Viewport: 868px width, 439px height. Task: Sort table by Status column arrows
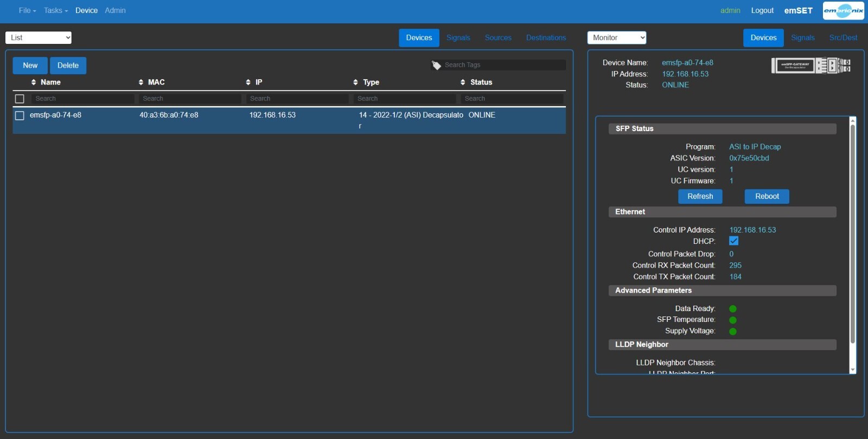pyautogui.click(x=463, y=82)
